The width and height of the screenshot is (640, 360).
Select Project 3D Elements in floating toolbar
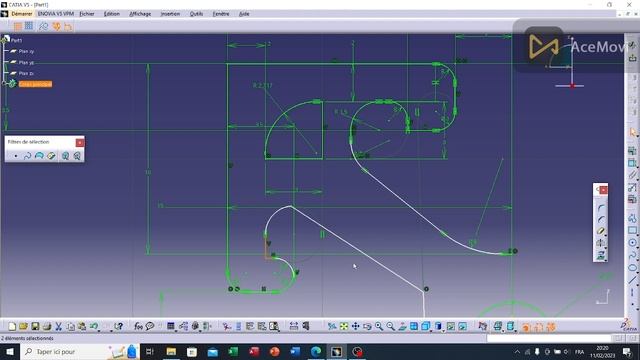coord(600,256)
